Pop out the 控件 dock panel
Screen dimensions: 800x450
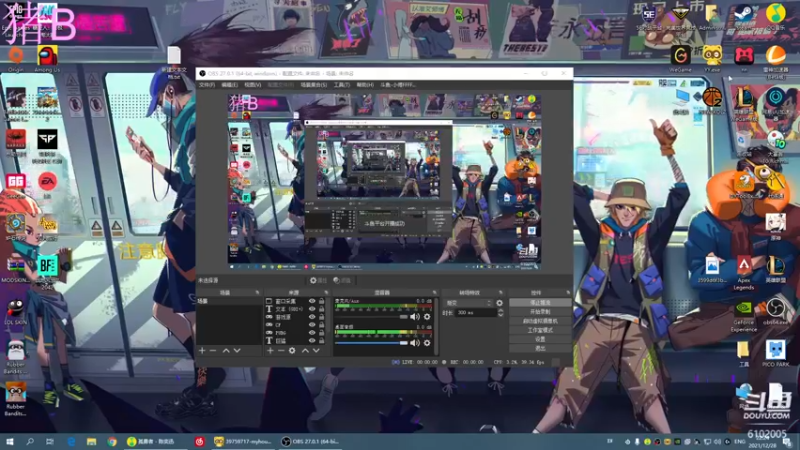pyautogui.click(x=568, y=292)
